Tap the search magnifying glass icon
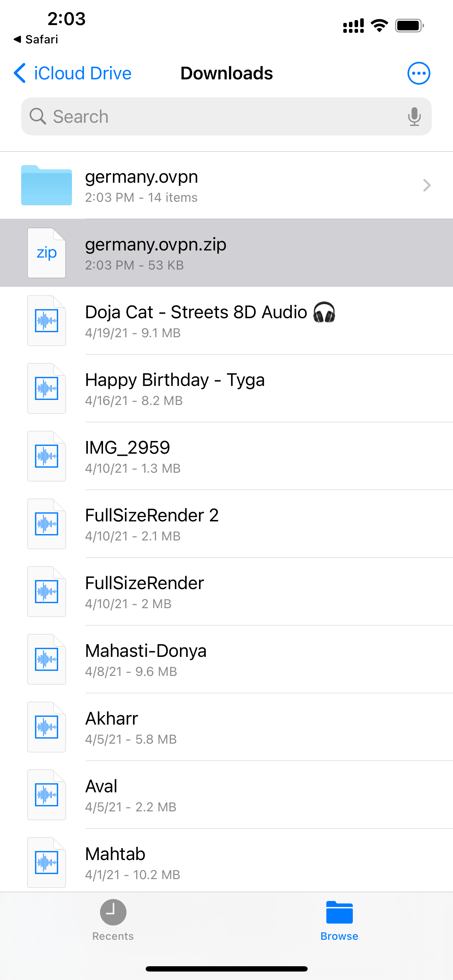 [x=38, y=116]
